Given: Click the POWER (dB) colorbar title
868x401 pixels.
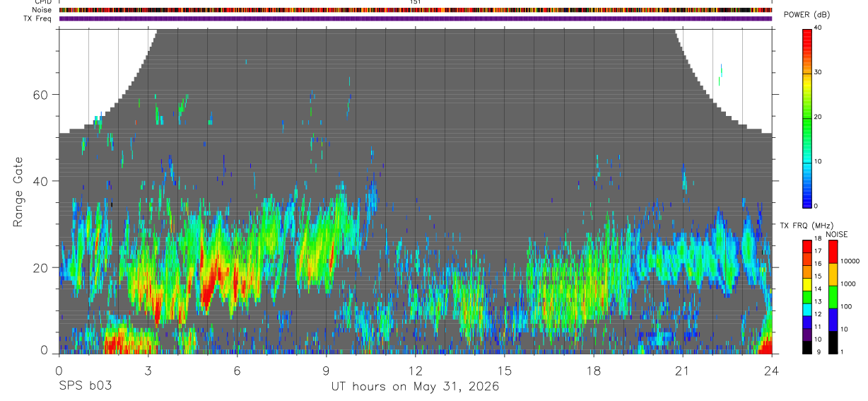Looking at the screenshot, I should pyautogui.click(x=807, y=15).
